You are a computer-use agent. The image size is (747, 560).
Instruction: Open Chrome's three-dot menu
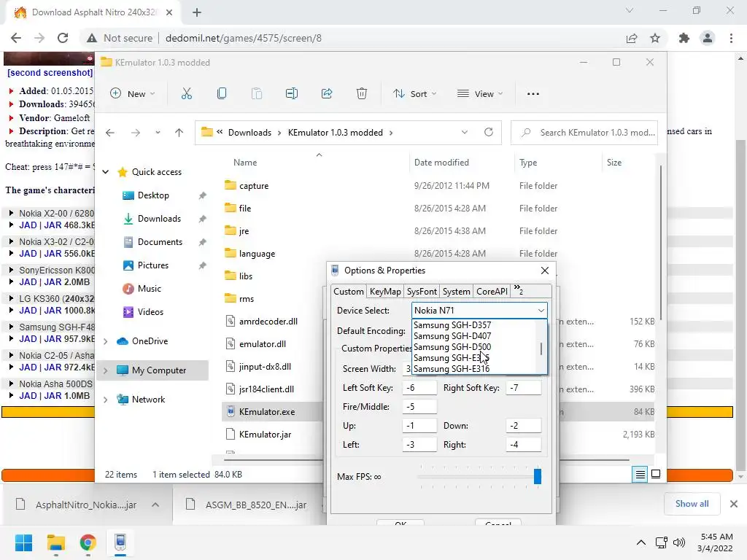coord(731,38)
